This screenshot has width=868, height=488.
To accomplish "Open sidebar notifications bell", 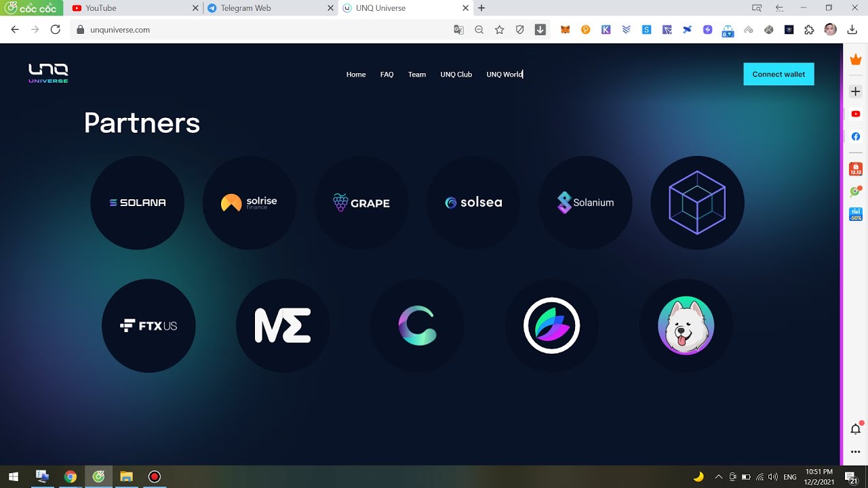I will pyautogui.click(x=856, y=428).
